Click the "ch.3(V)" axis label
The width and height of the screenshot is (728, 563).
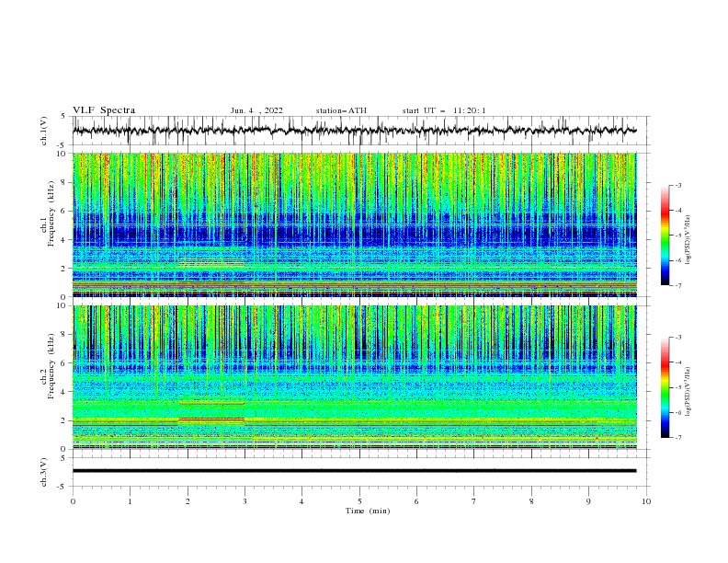pyautogui.click(x=44, y=472)
